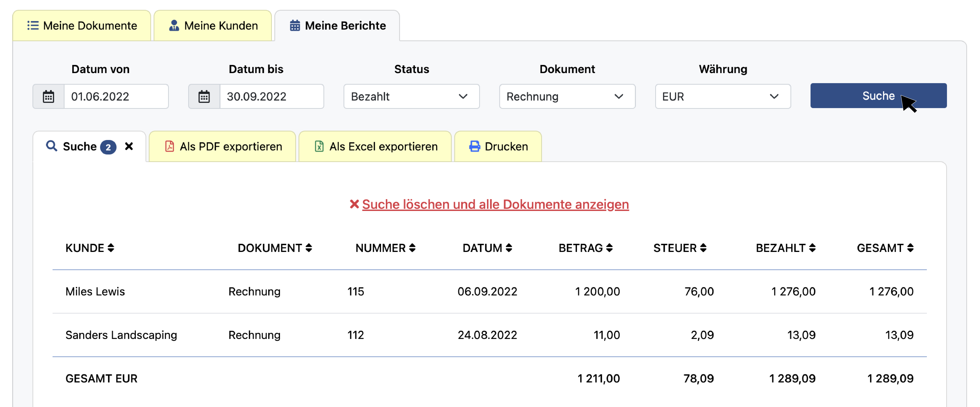Click the sort arrows next to STEUER
Screen dimensions: 980x407
[703, 248]
